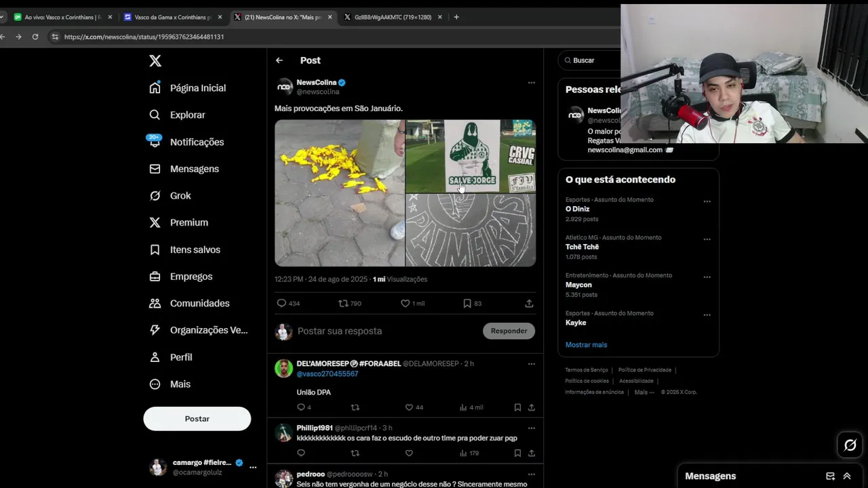The height and width of the screenshot is (488, 868).
Task: Open camargo account profile at bottom
Action: (197, 467)
